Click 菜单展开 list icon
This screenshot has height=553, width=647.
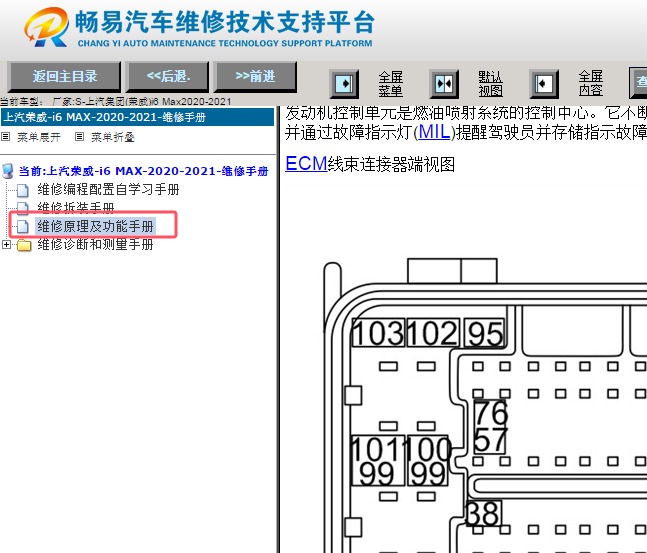[x=5, y=137]
